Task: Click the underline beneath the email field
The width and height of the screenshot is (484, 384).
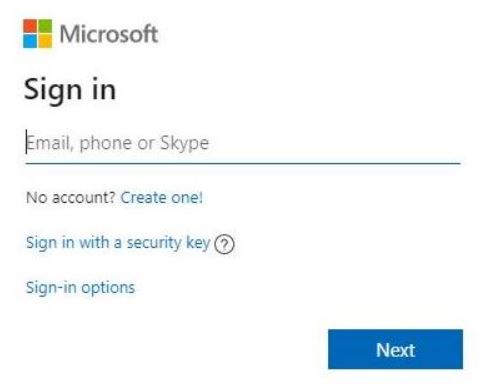Action: 243,163
